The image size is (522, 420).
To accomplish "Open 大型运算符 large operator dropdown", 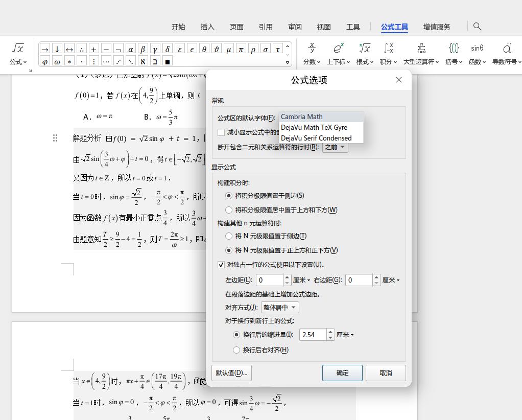I will pos(421,54).
